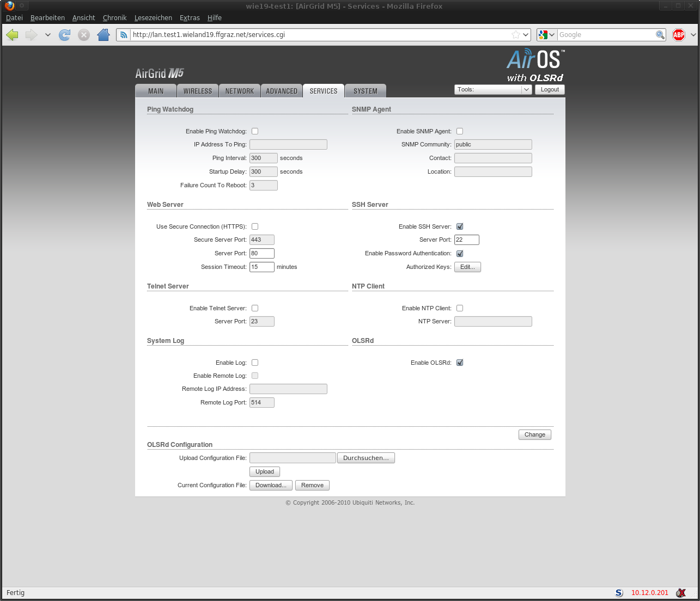Expand the Google search engine selector
700x601 pixels.
click(546, 35)
